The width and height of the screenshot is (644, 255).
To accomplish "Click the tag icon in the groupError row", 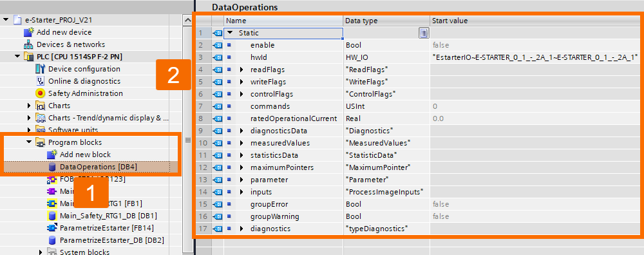I will coord(218,204).
